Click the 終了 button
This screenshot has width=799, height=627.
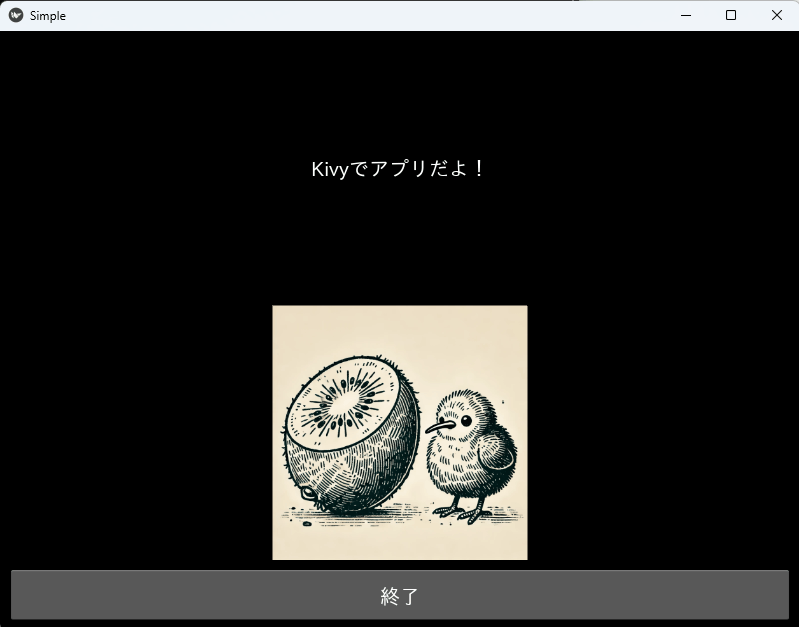(400, 595)
